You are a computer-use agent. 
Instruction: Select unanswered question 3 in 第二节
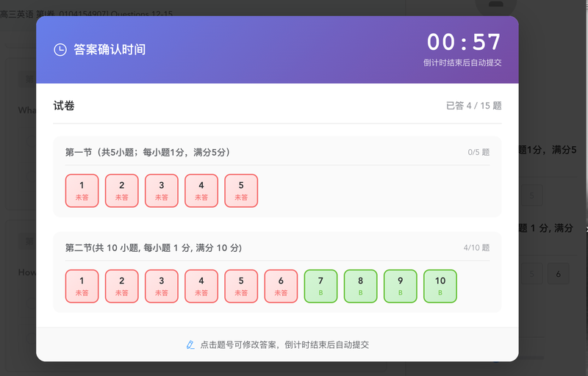162,286
